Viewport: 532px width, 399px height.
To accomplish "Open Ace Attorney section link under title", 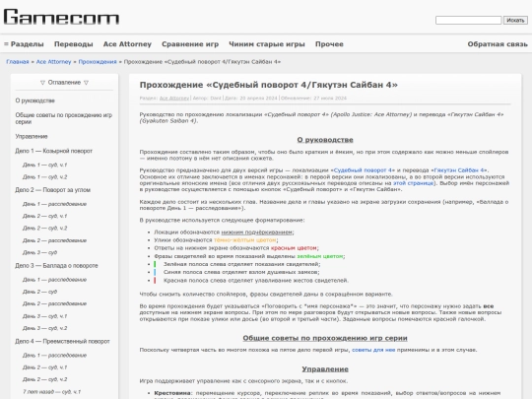I will (x=174, y=99).
